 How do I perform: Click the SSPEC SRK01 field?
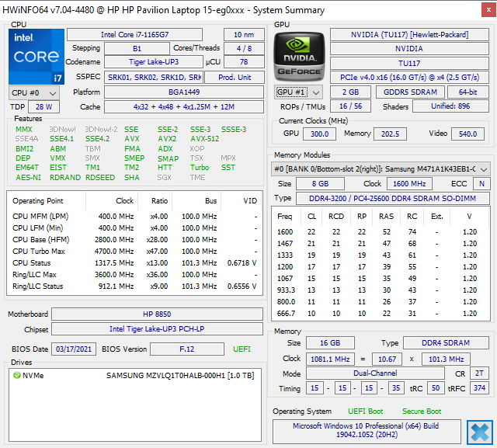click(x=154, y=78)
